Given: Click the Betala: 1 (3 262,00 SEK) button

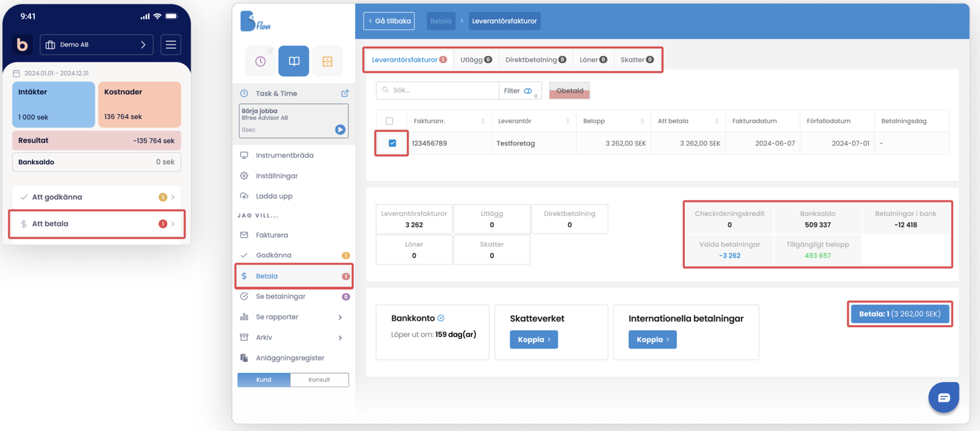Looking at the screenshot, I should [x=899, y=314].
